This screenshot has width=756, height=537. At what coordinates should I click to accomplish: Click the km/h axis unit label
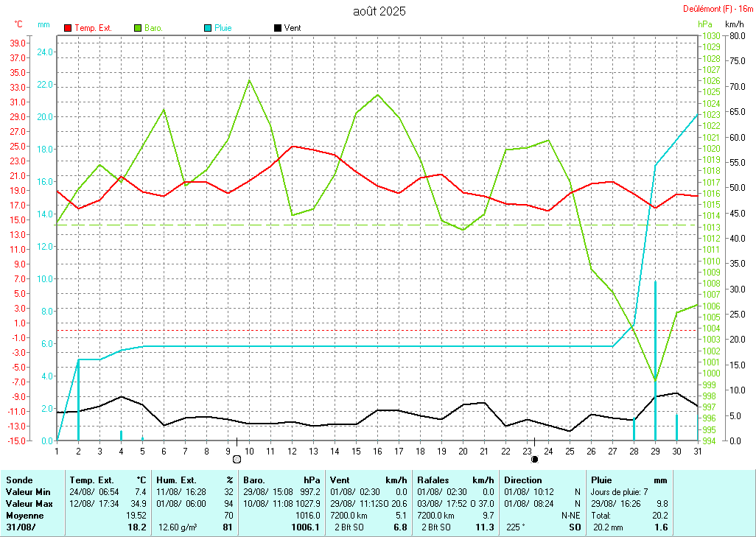(x=735, y=24)
